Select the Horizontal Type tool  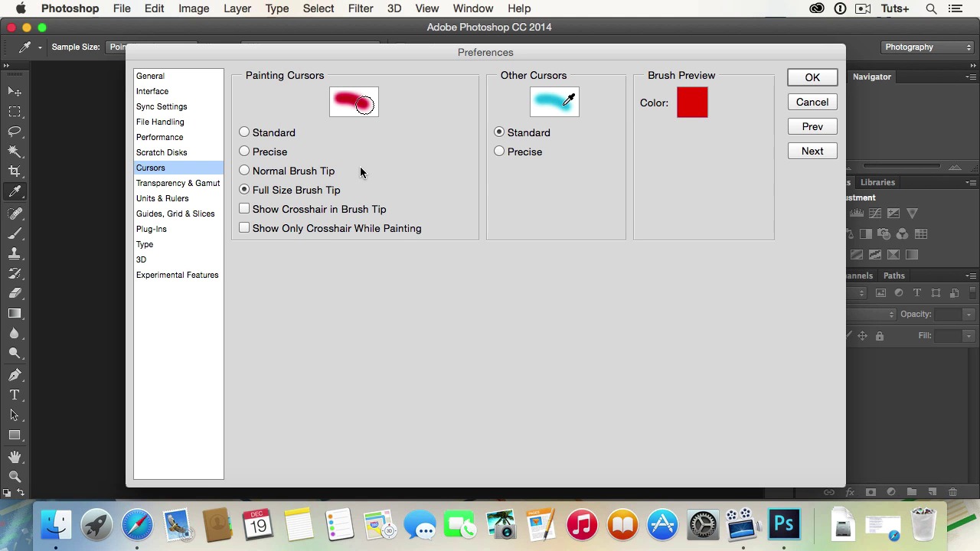[x=15, y=395]
